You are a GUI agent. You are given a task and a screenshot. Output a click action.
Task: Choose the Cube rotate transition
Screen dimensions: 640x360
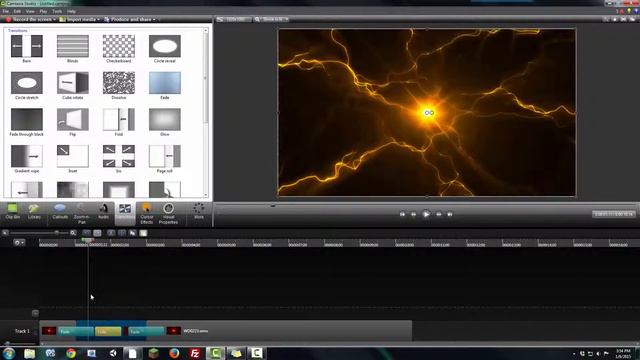pos(73,83)
